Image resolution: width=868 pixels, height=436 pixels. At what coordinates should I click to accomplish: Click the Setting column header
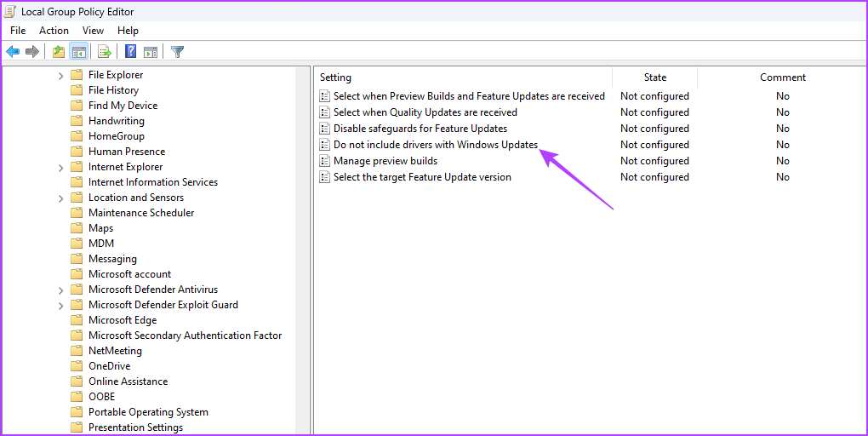(335, 77)
